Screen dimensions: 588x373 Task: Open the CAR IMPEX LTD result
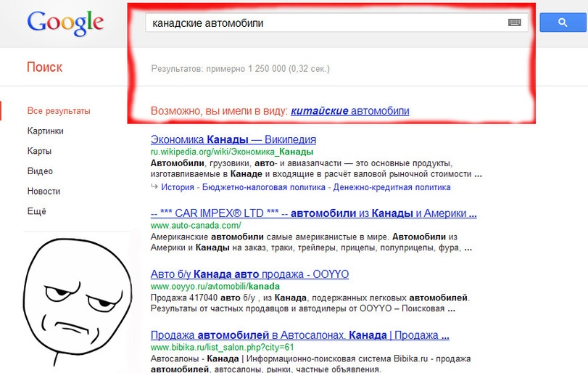click(x=313, y=214)
